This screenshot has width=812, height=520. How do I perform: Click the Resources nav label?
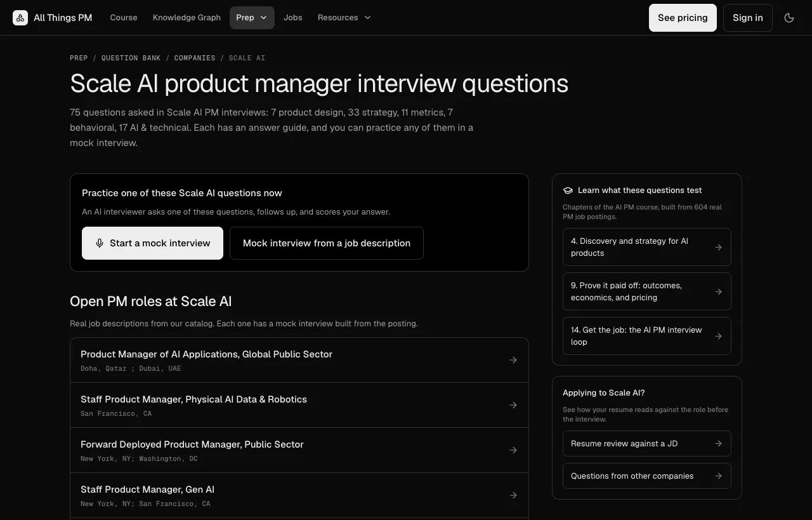pos(337,18)
